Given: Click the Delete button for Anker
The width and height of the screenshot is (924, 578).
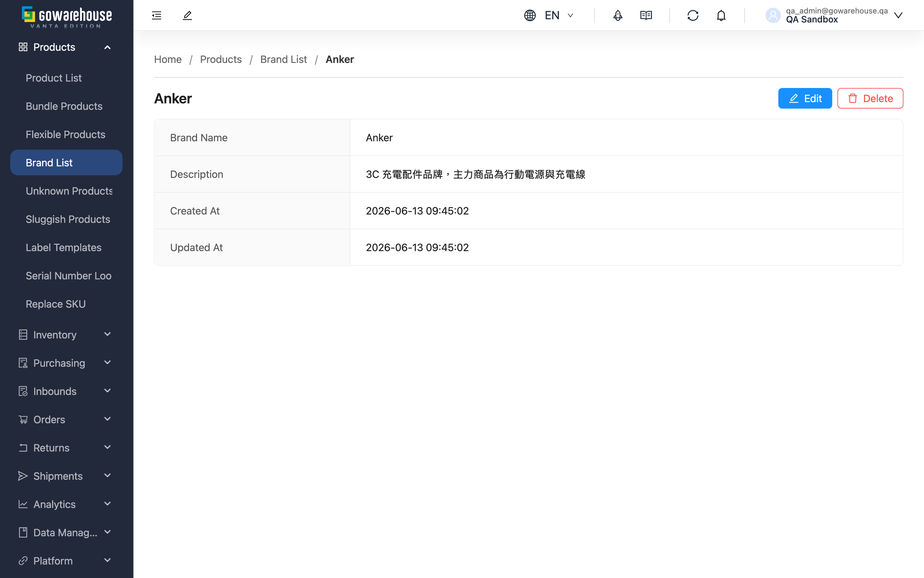Looking at the screenshot, I should (870, 99).
